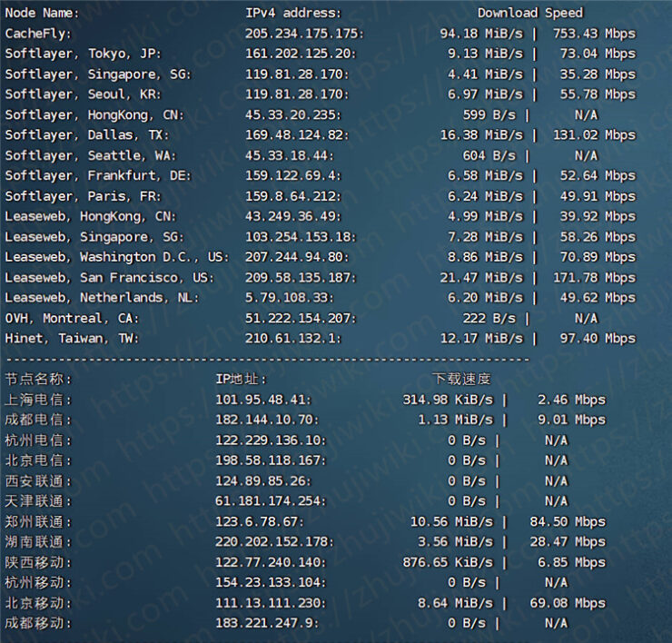The image size is (672, 643).
Task: Select IP address 43.249.36.49
Action: coord(293,216)
